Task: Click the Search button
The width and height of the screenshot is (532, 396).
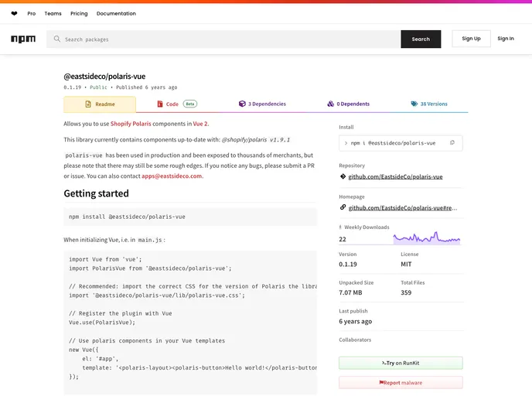Action: pos(421,39)
